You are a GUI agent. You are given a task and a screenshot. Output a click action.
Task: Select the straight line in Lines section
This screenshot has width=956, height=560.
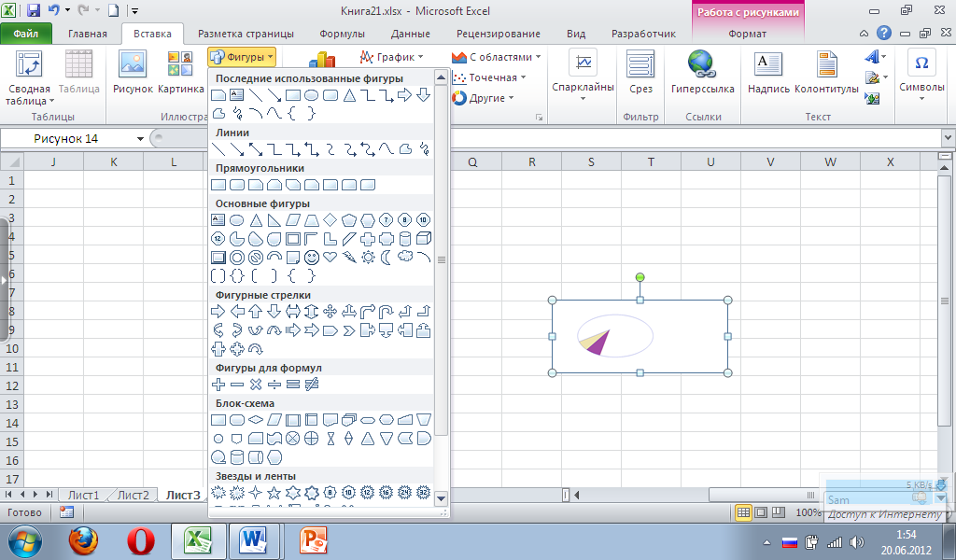pos(218,149)
